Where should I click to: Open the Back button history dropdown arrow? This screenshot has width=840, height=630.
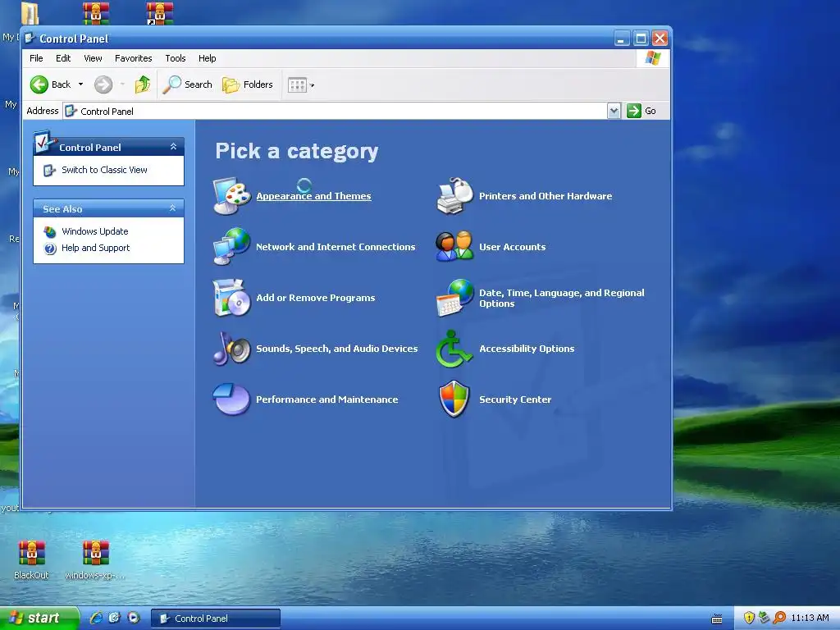[x=81, y=84]
